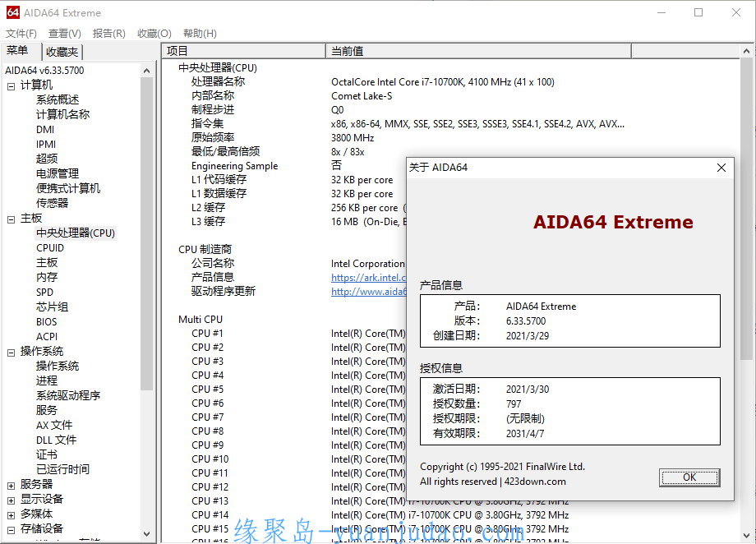Click the 原始频率 row
The height and width of the screenshot is (544, 756).
[x=451, y=138]
